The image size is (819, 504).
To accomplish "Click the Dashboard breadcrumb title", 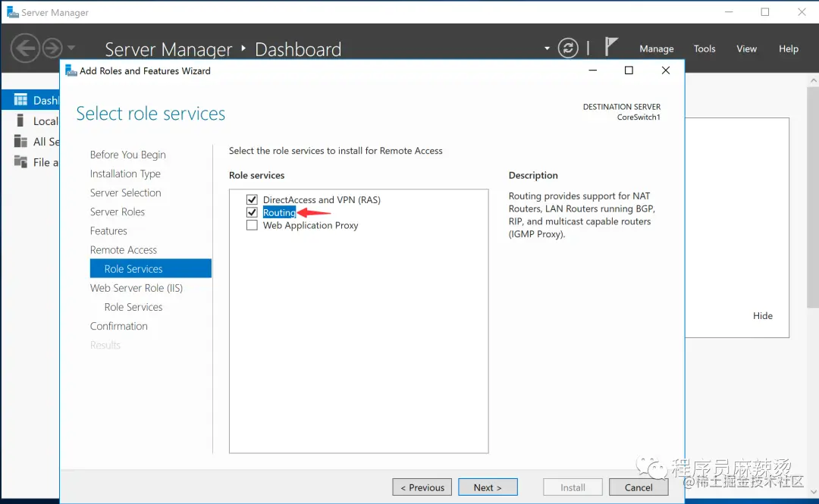I will (298, 49).
